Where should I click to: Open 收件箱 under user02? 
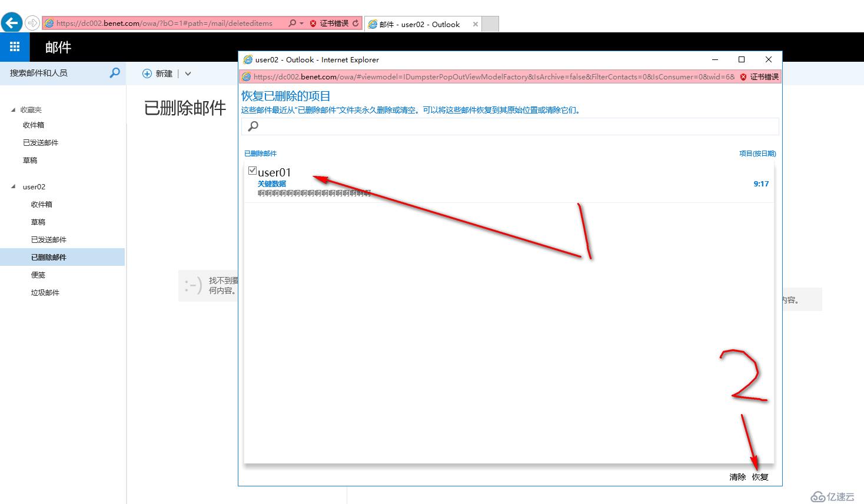tap(42, 204)
